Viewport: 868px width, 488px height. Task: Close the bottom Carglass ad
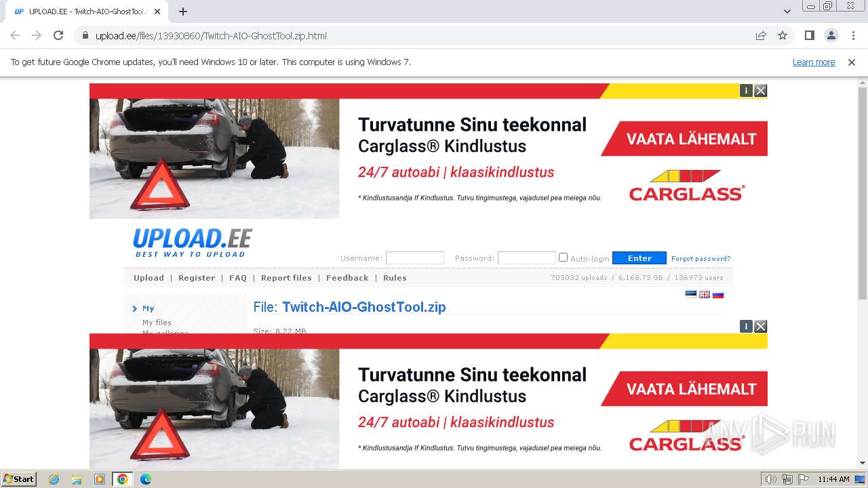[x=761, y=327]
